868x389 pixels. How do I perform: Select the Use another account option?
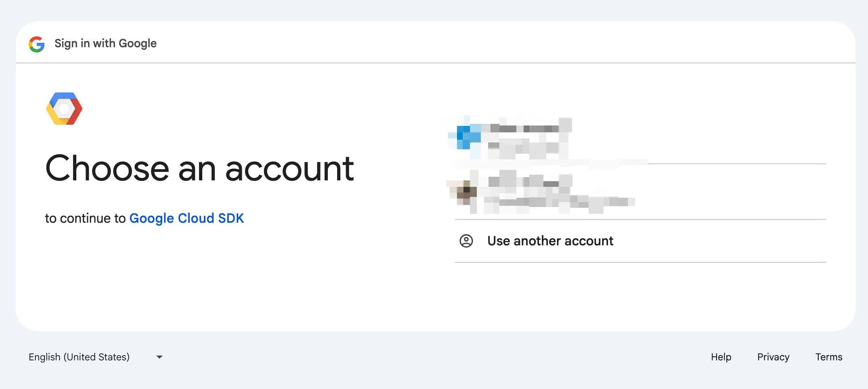point(550,241)
